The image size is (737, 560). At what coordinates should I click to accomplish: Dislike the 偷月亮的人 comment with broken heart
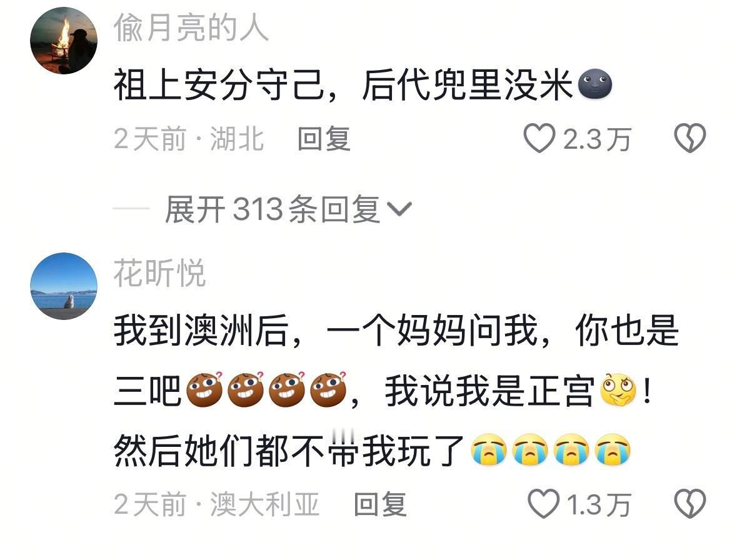689,139
